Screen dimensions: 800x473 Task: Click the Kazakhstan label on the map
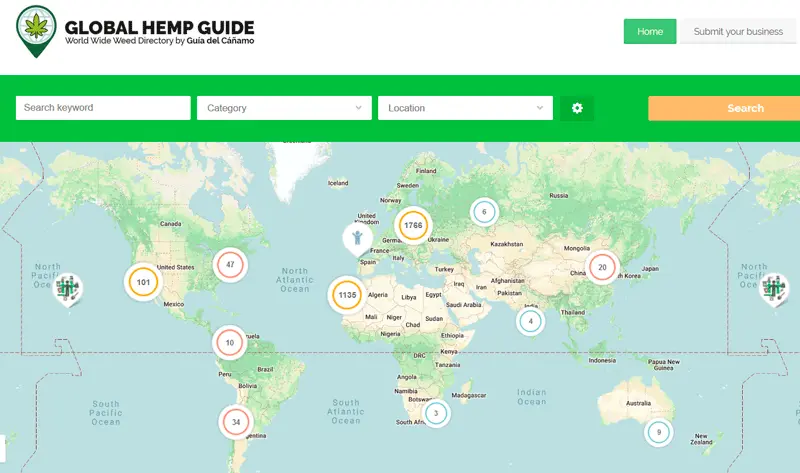click(x=507, y=244)
